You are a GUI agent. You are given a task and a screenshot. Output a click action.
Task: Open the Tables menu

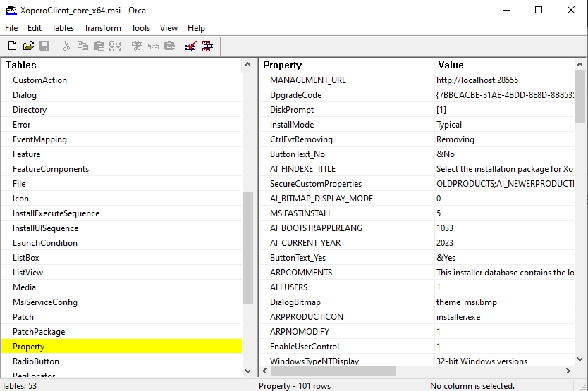tap(63, 28)
